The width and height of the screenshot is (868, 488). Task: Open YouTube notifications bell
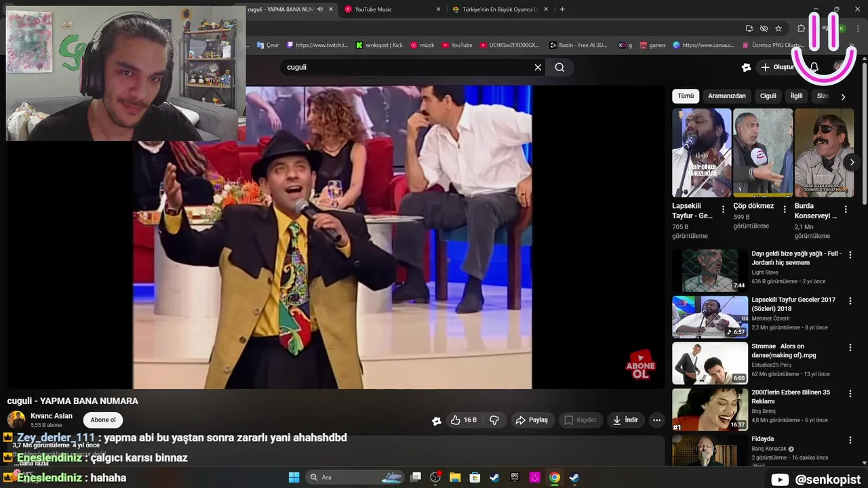[814, 67]
